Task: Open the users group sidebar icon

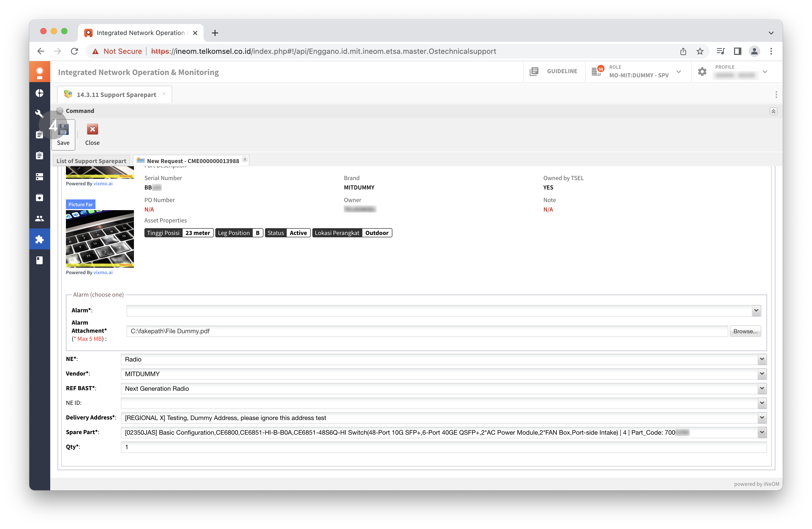Action: click(x=40, y=218)
